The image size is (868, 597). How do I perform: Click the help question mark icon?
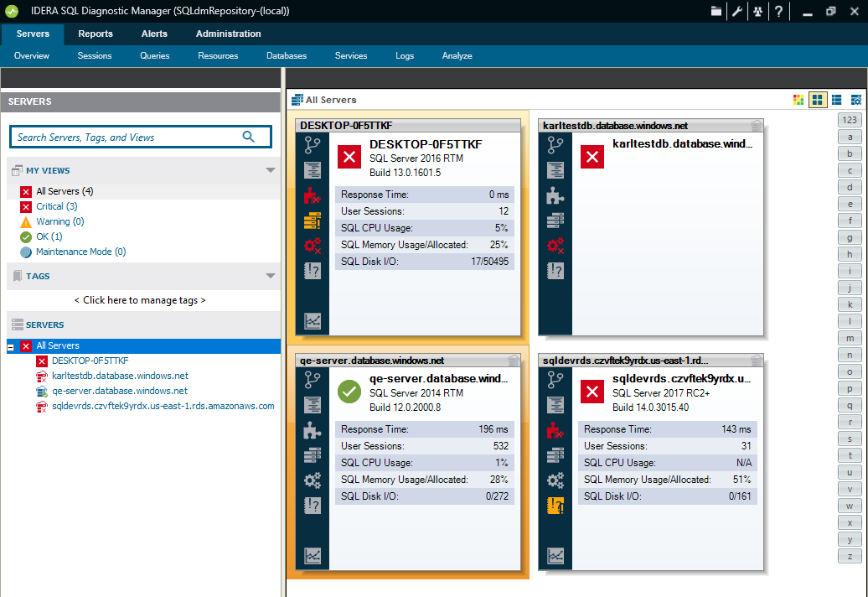[779, 11]
